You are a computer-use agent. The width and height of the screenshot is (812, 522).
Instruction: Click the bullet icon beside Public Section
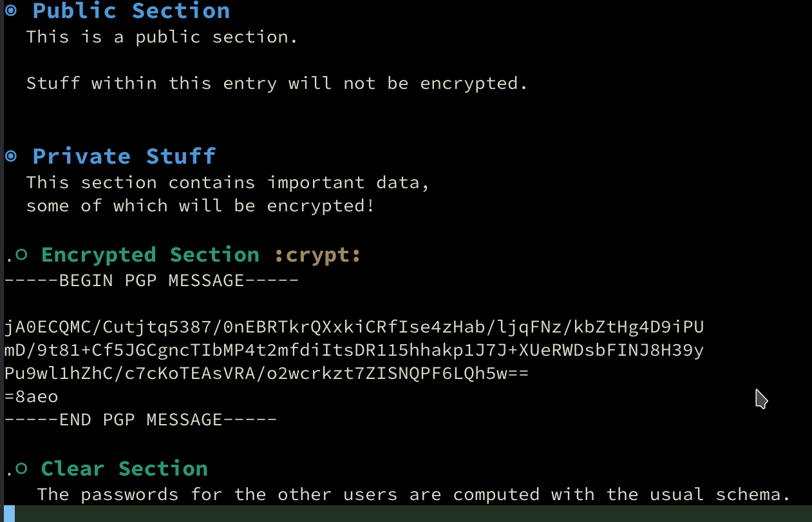click(x=11, y=10)
